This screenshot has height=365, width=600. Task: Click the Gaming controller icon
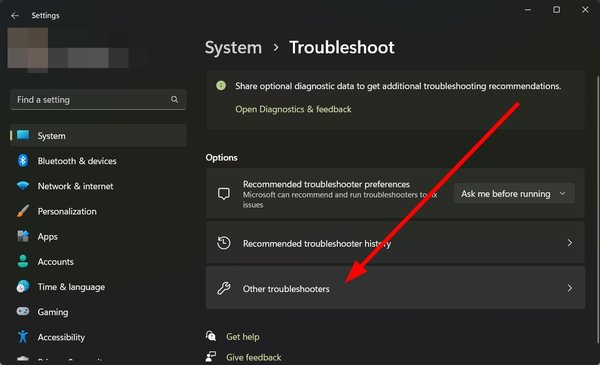click(x=23, y=311)
